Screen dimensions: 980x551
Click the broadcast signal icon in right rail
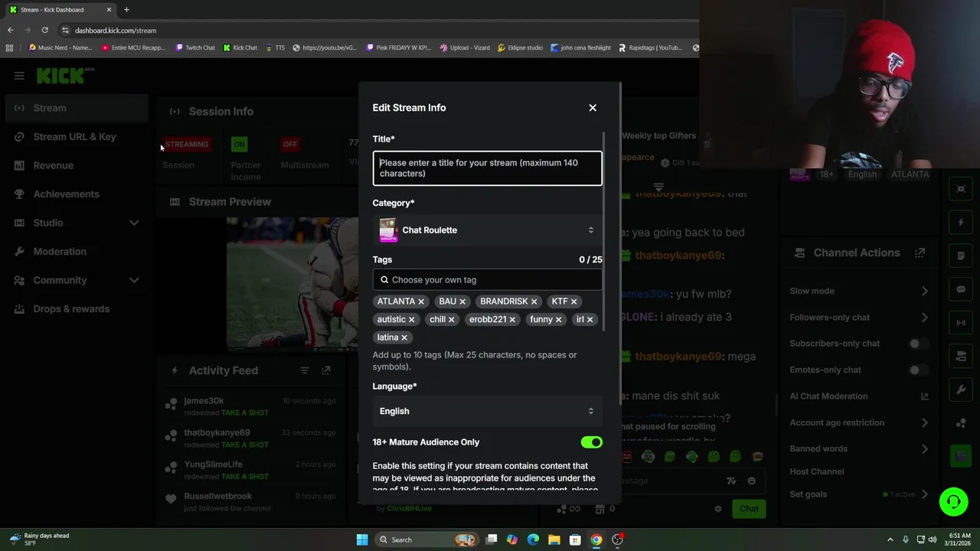[x=961, y=323]
